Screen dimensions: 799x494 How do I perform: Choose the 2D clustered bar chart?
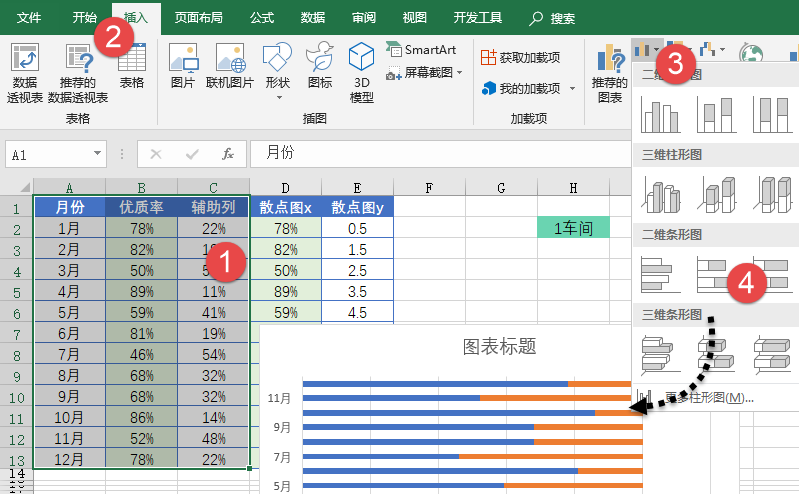coord(660,275)
